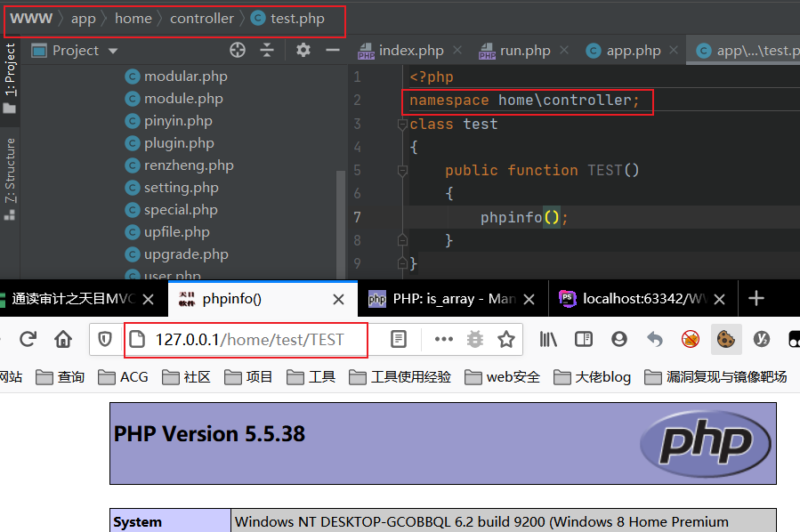Open the Project view dropdown arrow
This screenshot has width=800, height=532.
(x=113, y=51)
